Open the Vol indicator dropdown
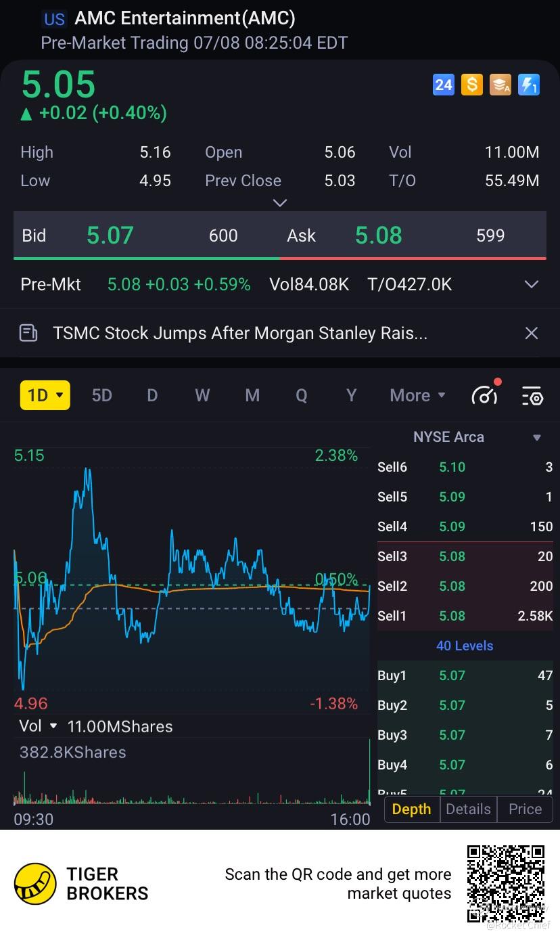This screenshot has height=938, width=560. click(x=38, y=726)
